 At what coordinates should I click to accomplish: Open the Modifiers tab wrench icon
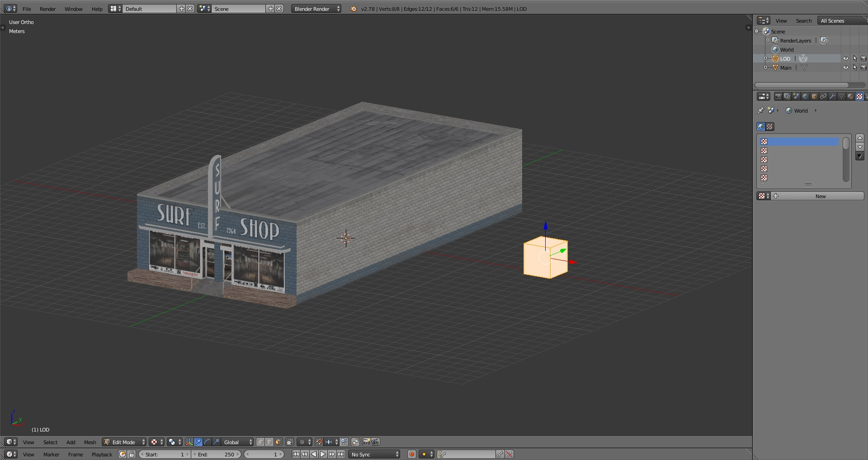832,96
